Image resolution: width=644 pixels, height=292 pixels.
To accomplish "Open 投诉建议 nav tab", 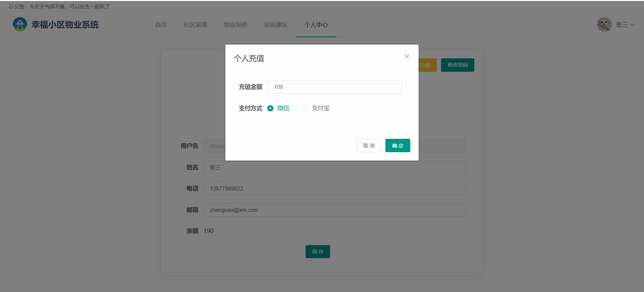I will pyautogui.click(x=276, y=25).
